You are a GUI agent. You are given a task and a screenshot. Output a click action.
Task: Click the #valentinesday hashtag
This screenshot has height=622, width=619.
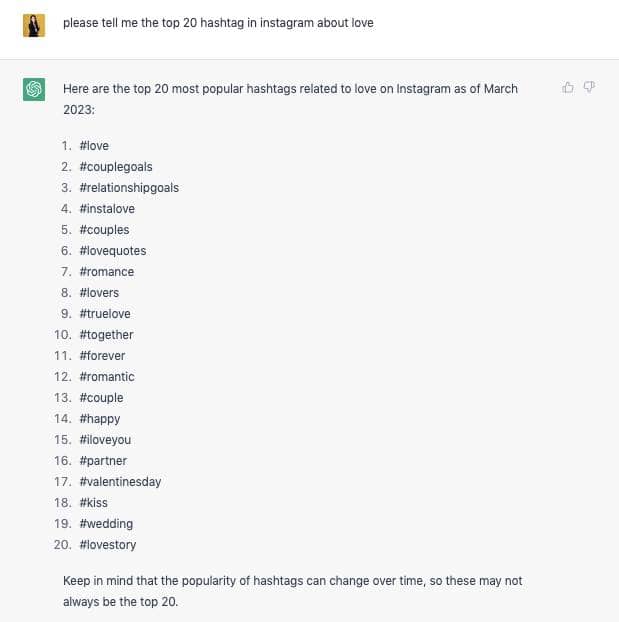click(120, 482)
